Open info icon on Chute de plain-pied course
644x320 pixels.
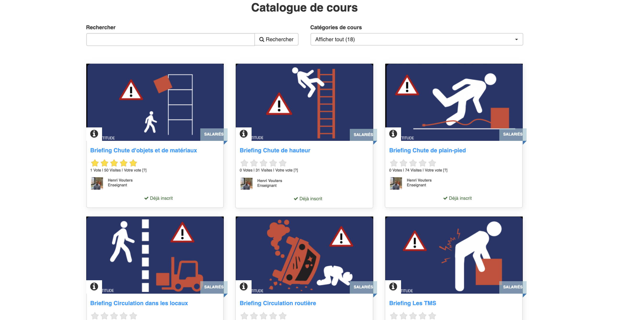[393, 134]
